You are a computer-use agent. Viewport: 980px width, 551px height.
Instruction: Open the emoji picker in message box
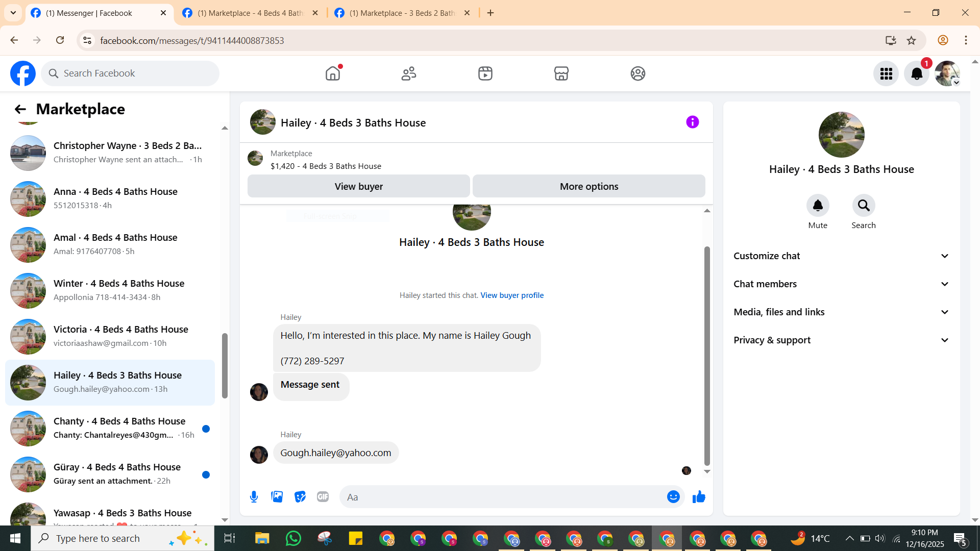(x=673, y=497)
